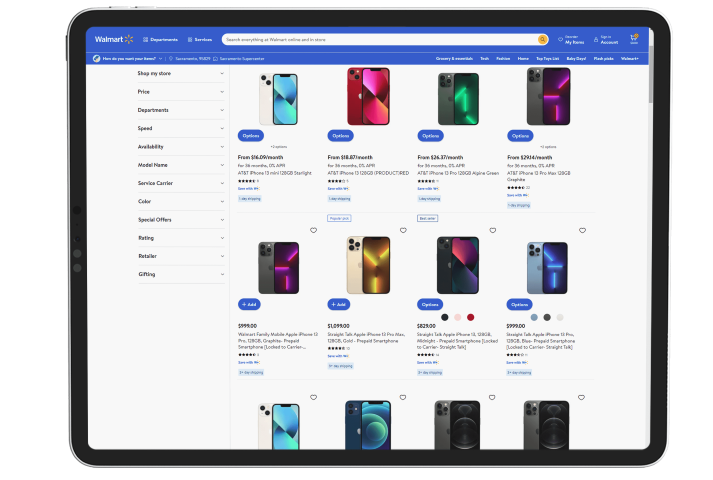Open the Alpine Green iPhone 13 Pro image
This screenshot has height=480, width=713.
click(x=458, y=99)
